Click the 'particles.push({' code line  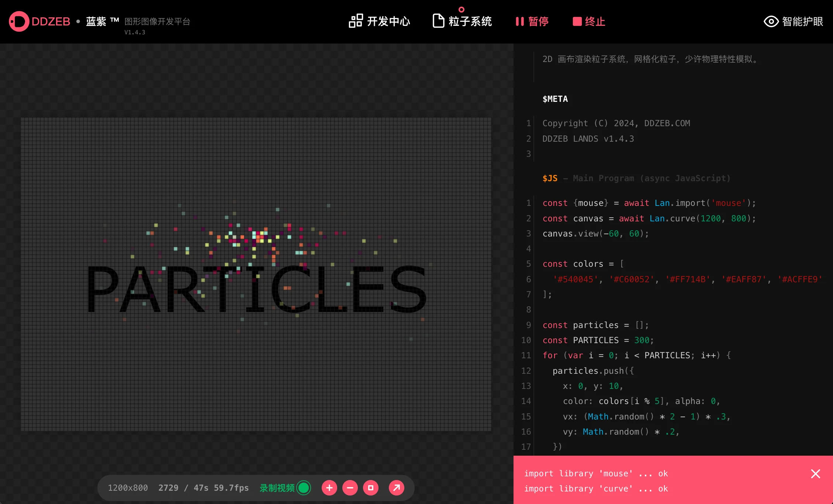coord(593,371)
